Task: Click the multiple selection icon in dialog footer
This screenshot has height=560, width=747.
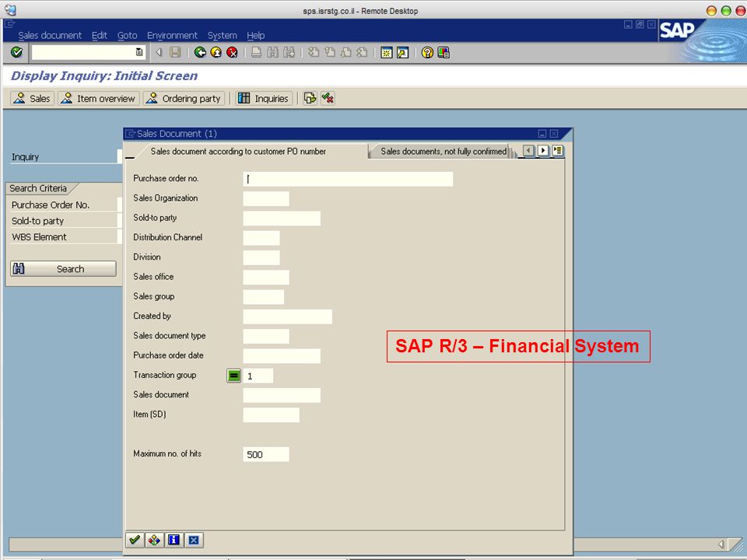Action: 154,540
